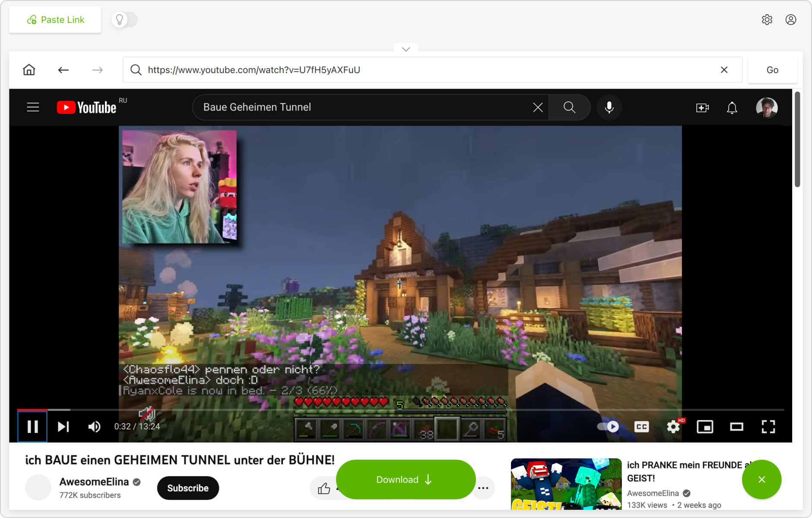The image size is (812, 518).
Task: Start voice search with the microphone icon
Action: point(609,107)
